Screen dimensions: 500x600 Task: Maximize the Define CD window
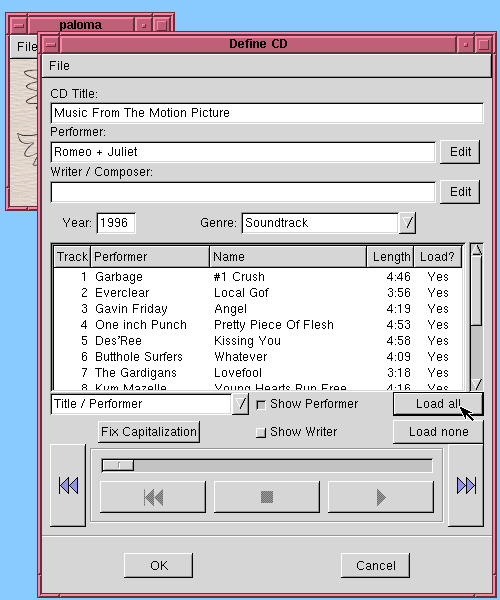tap(484, 44)
